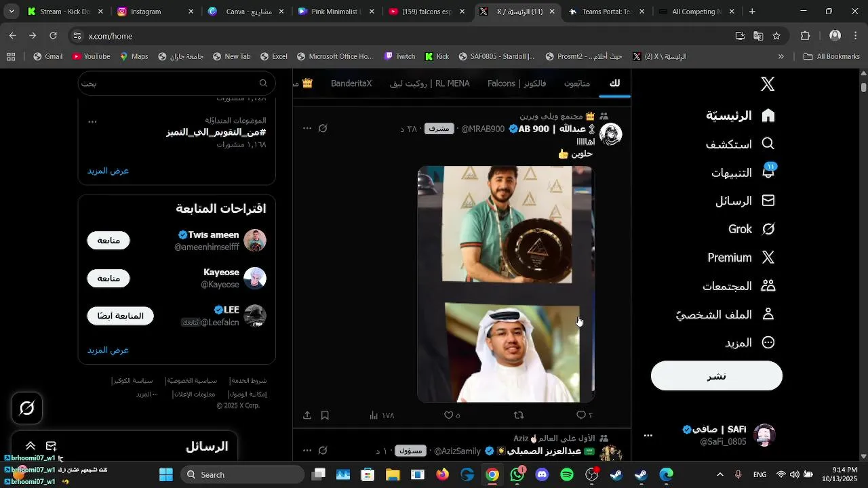Image resolution: width=868 pixels, height=488 pixels.
Task: Click the نشر post button
Action: pos(717,375)
